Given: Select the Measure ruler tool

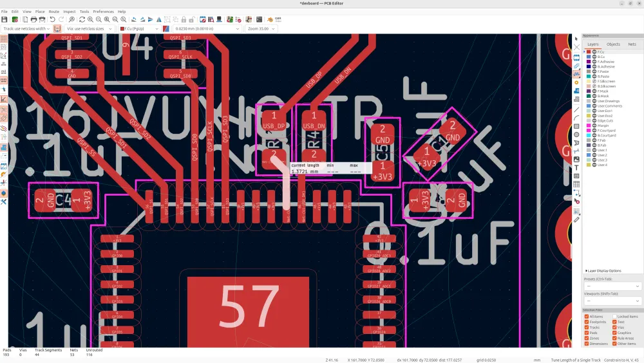Looking at the screenshot, I should 576,219.
